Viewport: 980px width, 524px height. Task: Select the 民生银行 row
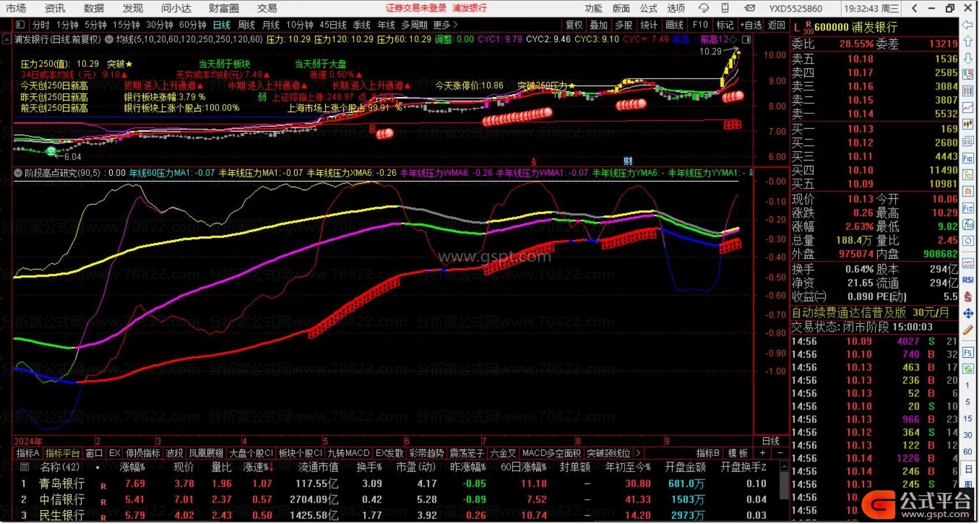pyautogui.click(x=395, y=515)
